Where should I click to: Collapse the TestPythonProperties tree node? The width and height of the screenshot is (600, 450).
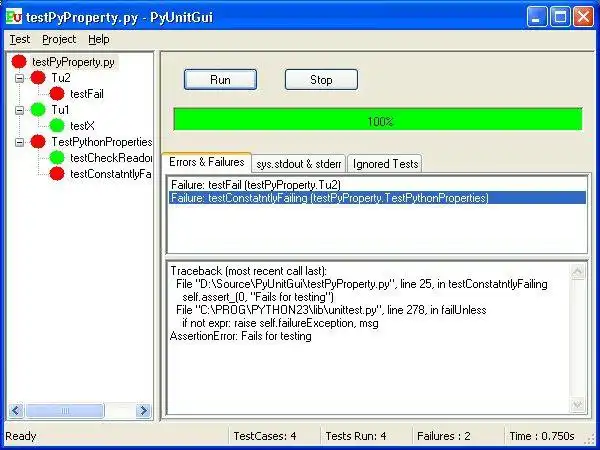pyautogui.click(x=19, y=142)
